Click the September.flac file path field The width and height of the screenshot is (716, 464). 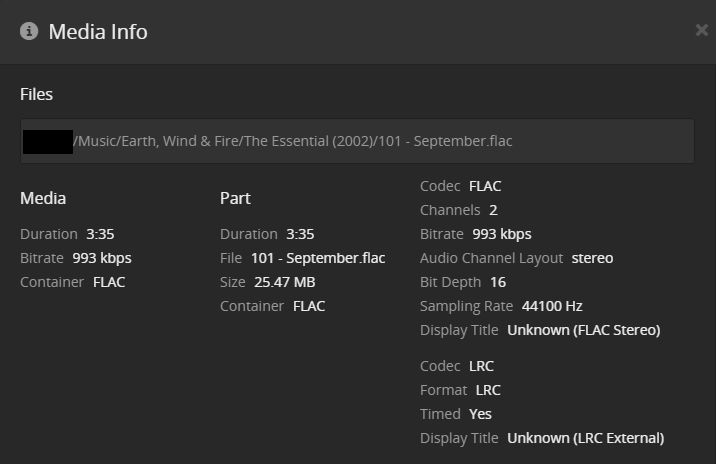coord(357,141)
